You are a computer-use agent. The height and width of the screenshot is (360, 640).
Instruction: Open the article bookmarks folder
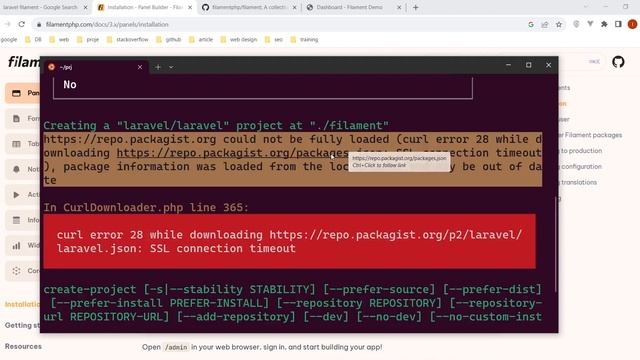tap(201, 40)
